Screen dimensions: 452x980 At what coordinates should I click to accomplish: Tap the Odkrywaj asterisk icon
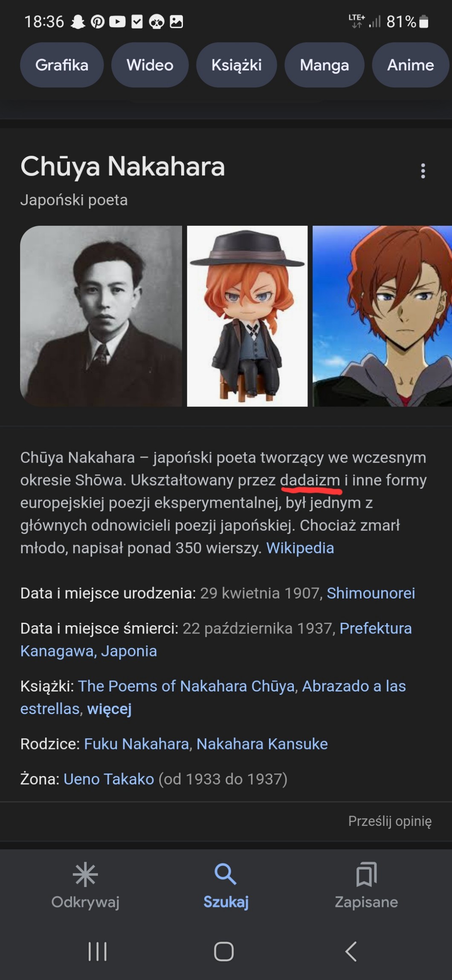(85, 874)
